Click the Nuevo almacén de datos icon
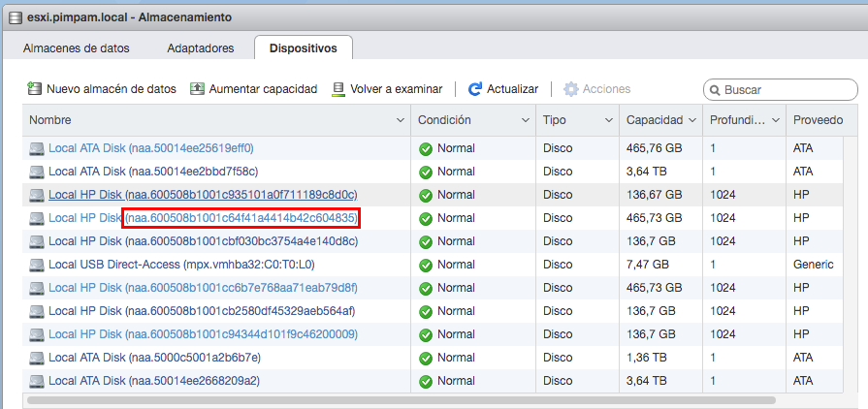 [x=35, y=89]
